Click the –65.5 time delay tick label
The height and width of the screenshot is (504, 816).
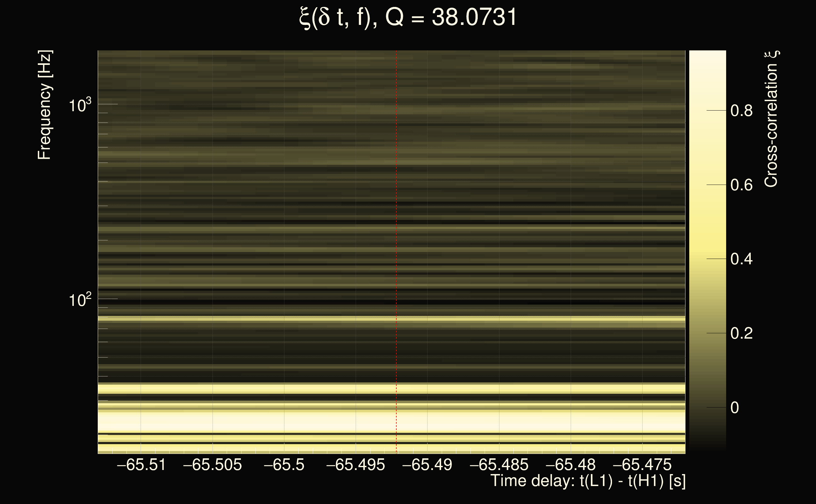(284, 465)
